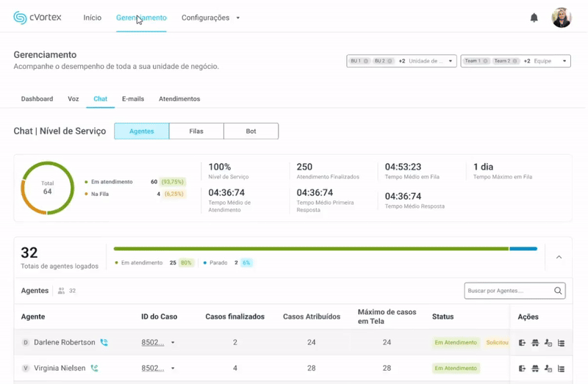Screen dimensions: 588x384
Task: Switch to the Bot view toggle
Action: [251, 131]
